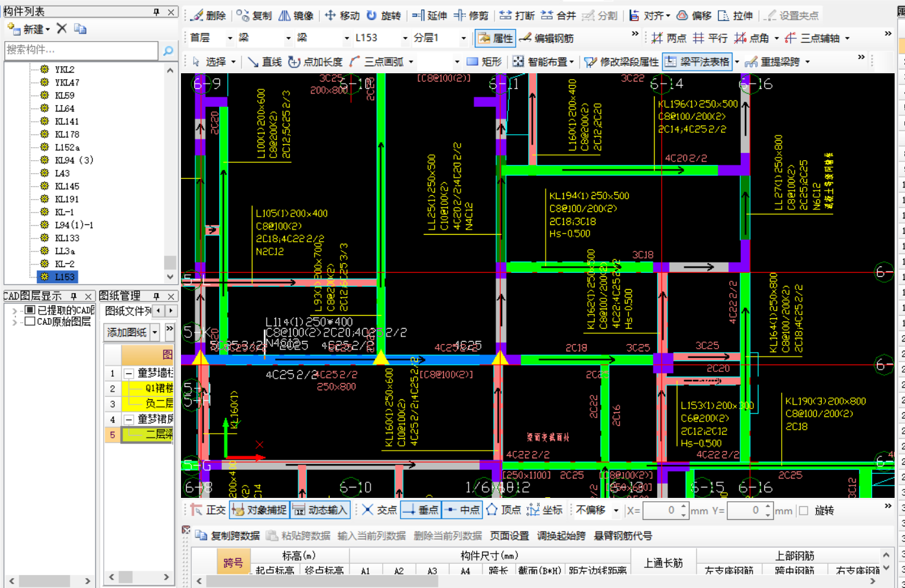Image resolution: width=905 pixels, height=588 pixels.
Task: Click 调换起始跨 swap start span
Action: pyautogui.click(x=561, y=535)
